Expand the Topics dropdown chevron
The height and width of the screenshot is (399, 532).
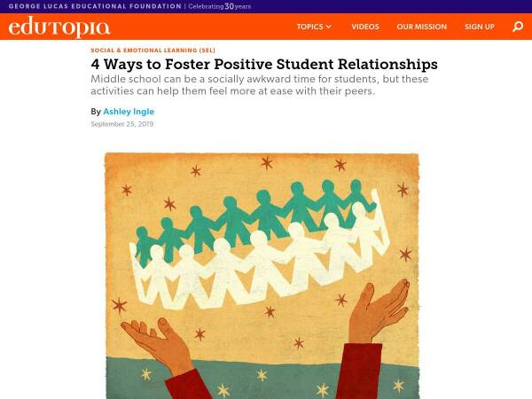click(x=328, y=27)
